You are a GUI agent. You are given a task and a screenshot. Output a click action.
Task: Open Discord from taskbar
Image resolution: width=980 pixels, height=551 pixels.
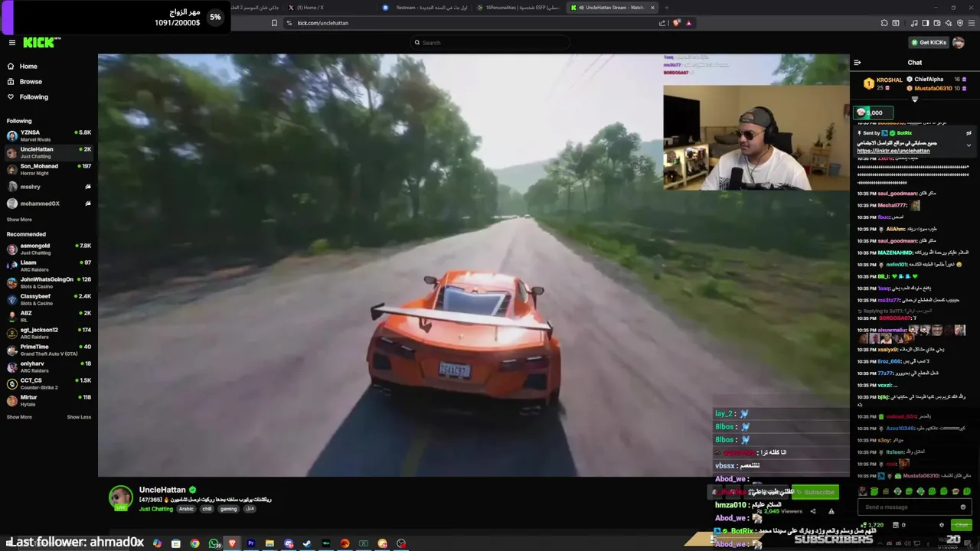pyautogui.click(x=289, y=543)
